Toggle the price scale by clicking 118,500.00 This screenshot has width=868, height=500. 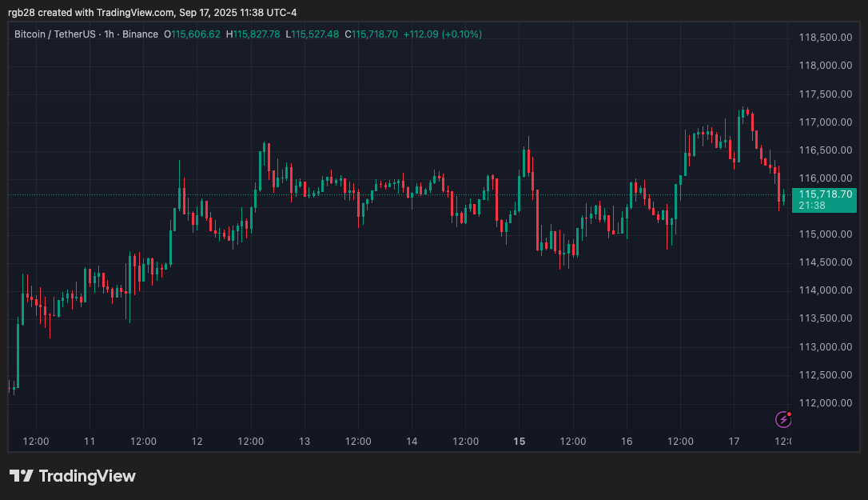[826, 37]
